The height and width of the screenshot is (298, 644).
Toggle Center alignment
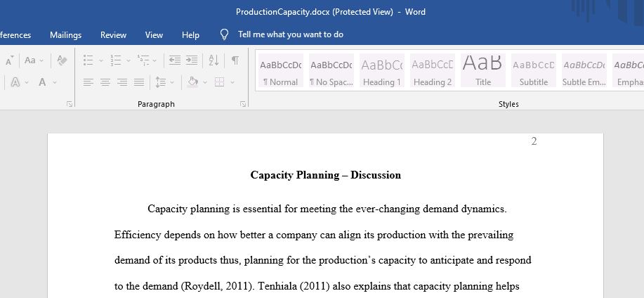point(105,83)
